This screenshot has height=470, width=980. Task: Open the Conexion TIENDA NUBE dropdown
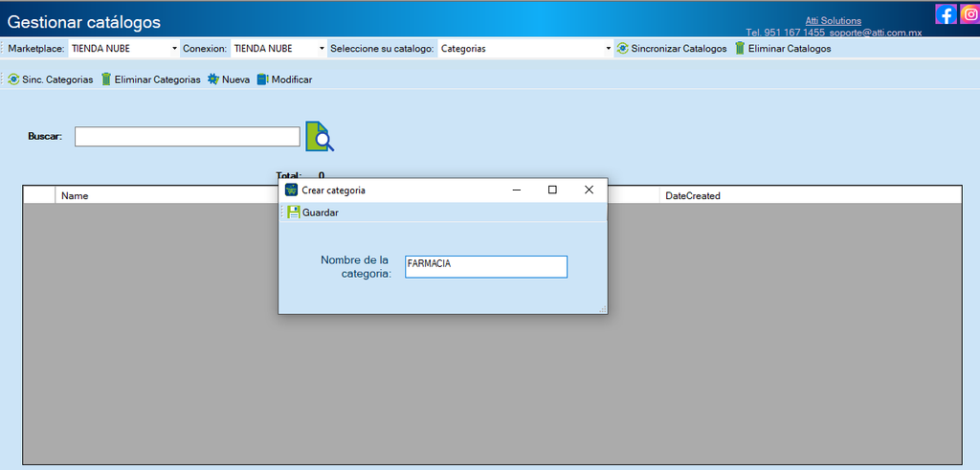278,48
